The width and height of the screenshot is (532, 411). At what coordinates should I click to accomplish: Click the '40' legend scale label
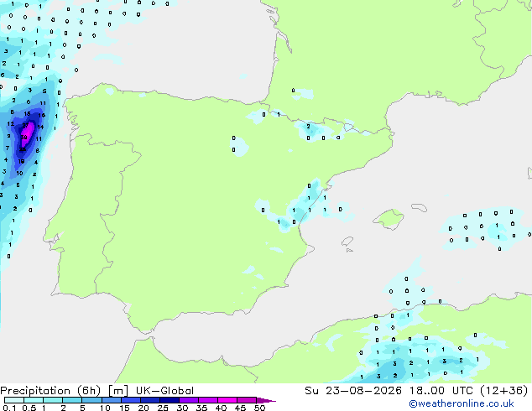[x=221, y=408]
